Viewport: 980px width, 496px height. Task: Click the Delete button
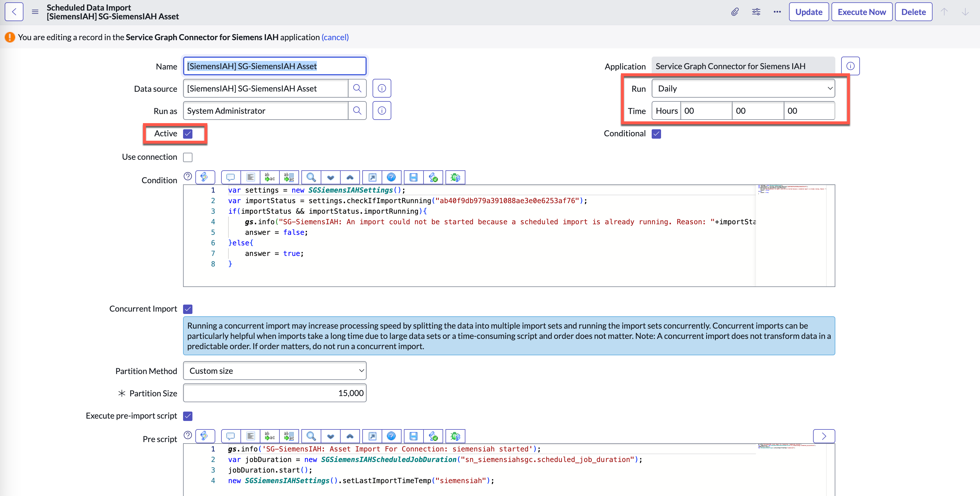914,12
